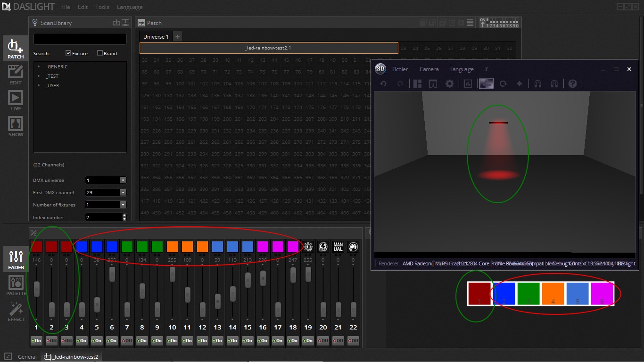The width and height of the screenshot is (644, 362).
Task: Click the channel 6 fader handle
Action: [112, 275]
